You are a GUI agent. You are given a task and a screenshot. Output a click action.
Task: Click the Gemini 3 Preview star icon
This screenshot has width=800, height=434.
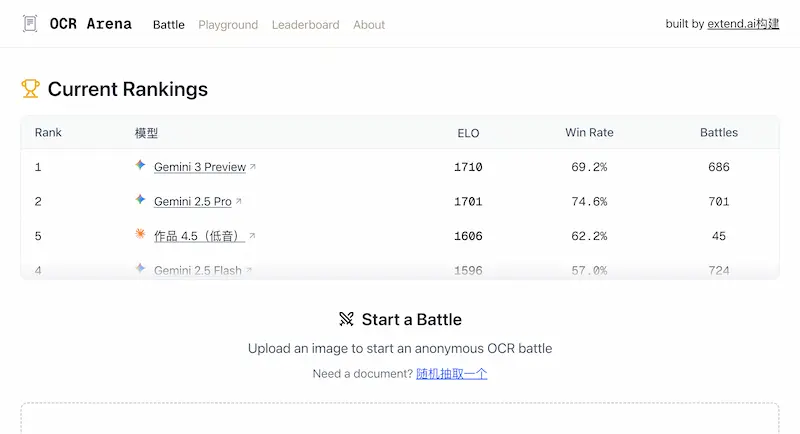point(141,166)
